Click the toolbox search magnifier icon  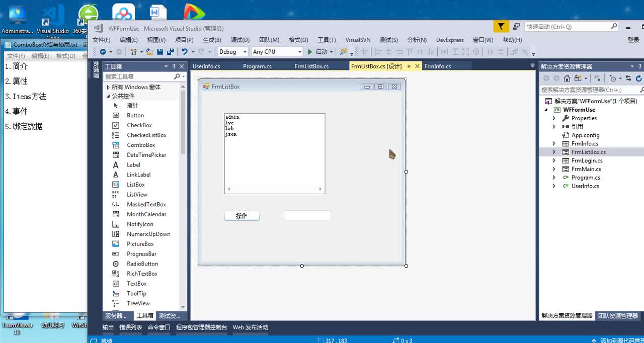177,76
